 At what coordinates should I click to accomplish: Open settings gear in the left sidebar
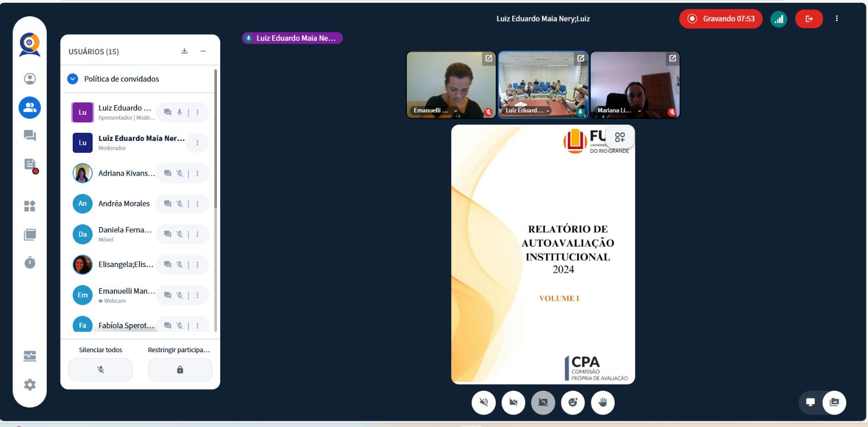pos(30,385)
